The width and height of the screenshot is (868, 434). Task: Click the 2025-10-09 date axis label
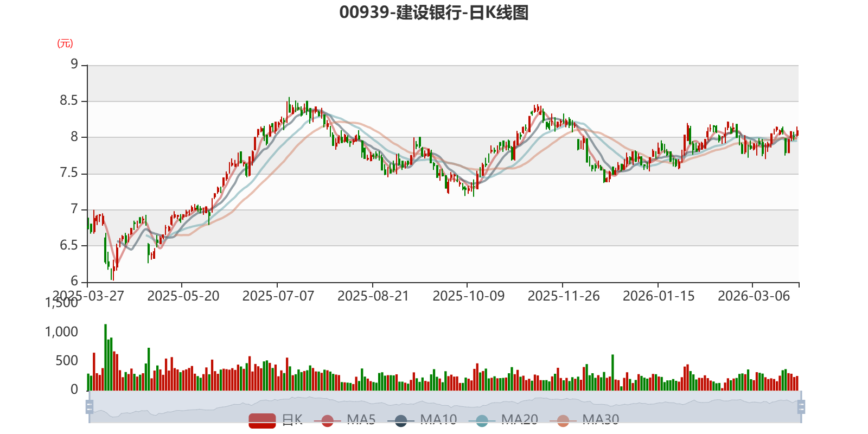[468, 296]
